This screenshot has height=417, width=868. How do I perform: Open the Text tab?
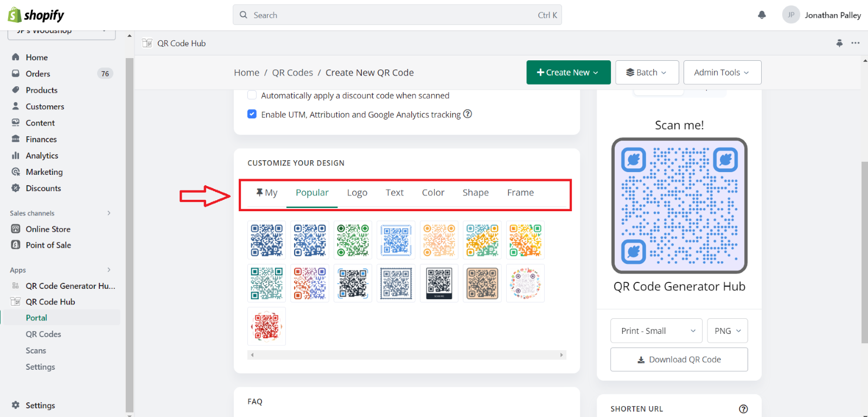(x=394, y=193)
